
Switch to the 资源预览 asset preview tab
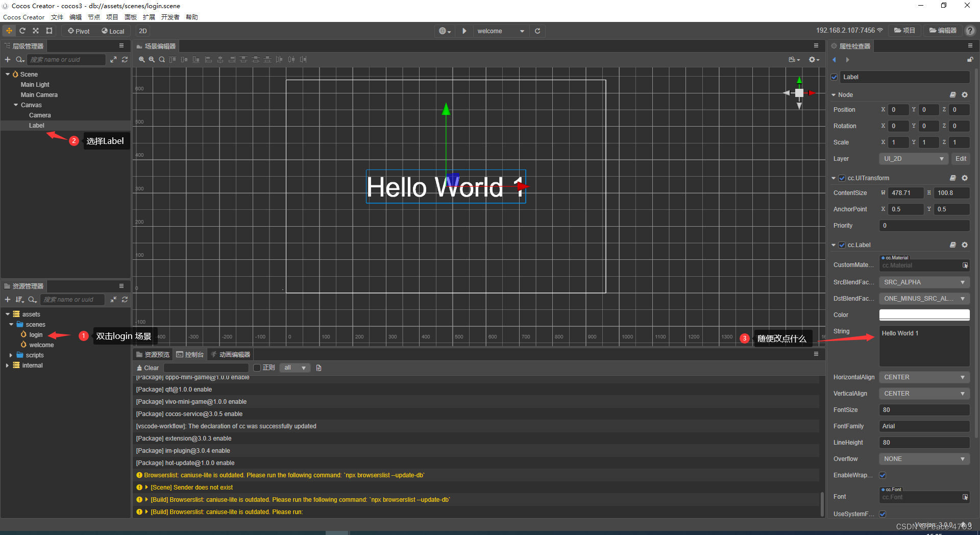coord(153,354)
